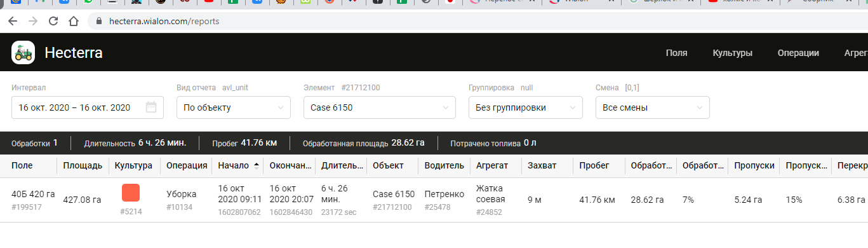Sort table by the Площадь column header
The image size is (868, 248).
coord(83,165)
